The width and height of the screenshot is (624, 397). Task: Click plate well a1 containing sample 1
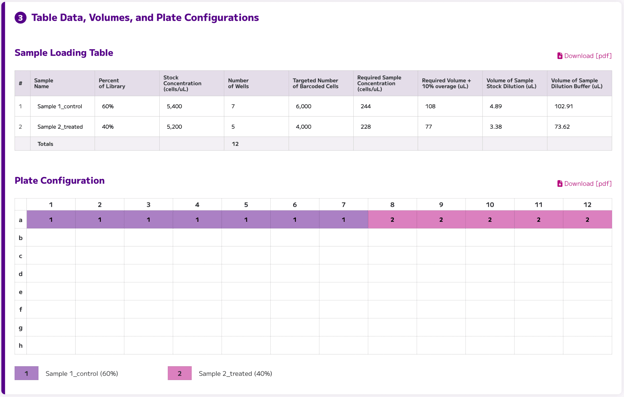(51, 220)
